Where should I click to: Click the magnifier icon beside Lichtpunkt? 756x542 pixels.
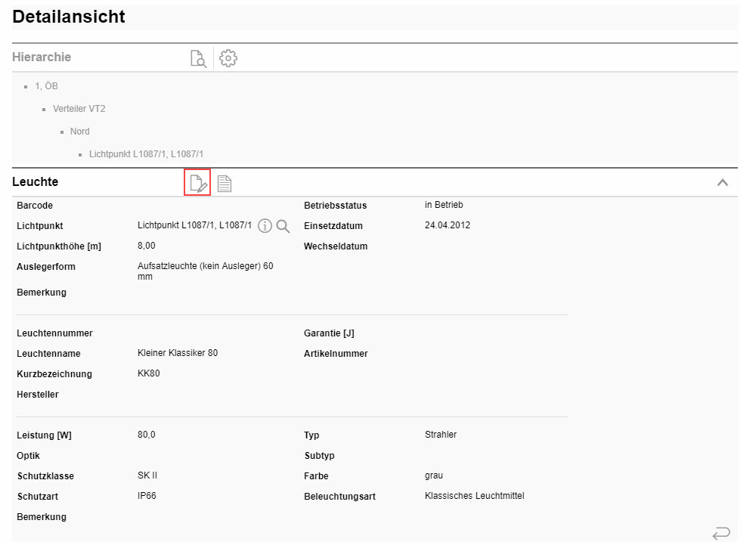(283, 226)
